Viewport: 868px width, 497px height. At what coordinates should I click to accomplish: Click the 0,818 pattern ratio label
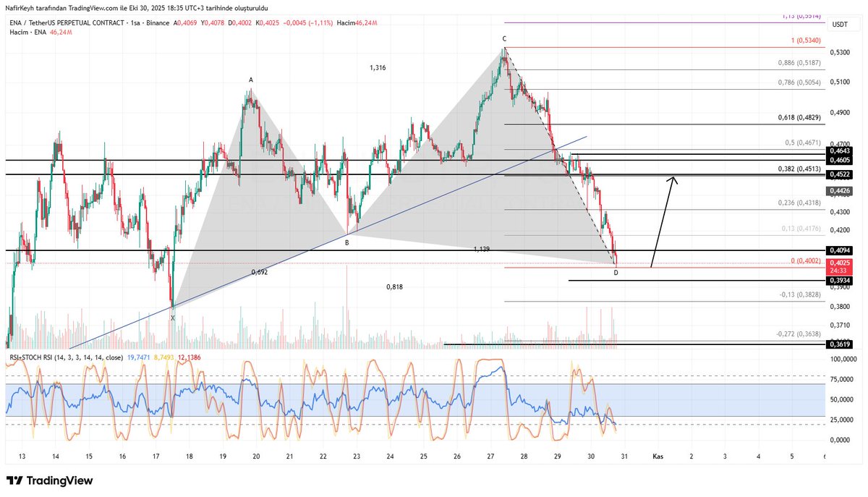[395, 287]
